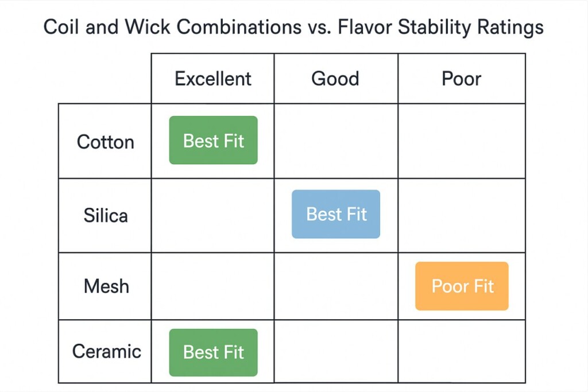Click the green Best Fit badge for Ceramic
Screen dimensions: 588x392
pyautogui.click(x=214, y=352)
